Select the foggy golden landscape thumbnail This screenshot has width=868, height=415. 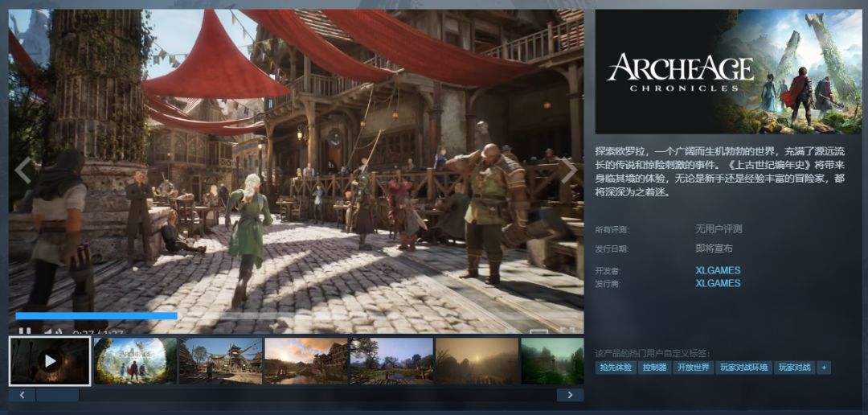tap(477, 361)
